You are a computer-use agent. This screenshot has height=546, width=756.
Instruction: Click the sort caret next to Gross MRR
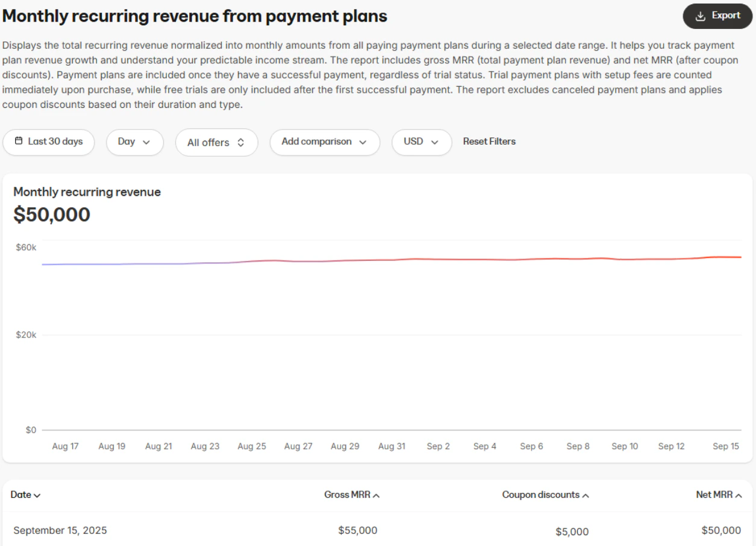pyautogui.click(x=376, y=494)
